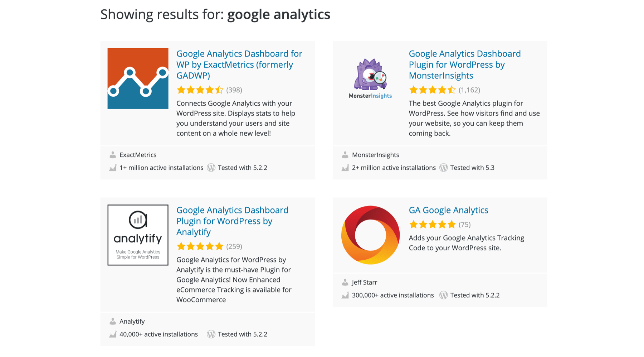The width and height of the screenshot is (644, 357).
Task: Click the Analytify plugin logo
Action: click(137, 234)
